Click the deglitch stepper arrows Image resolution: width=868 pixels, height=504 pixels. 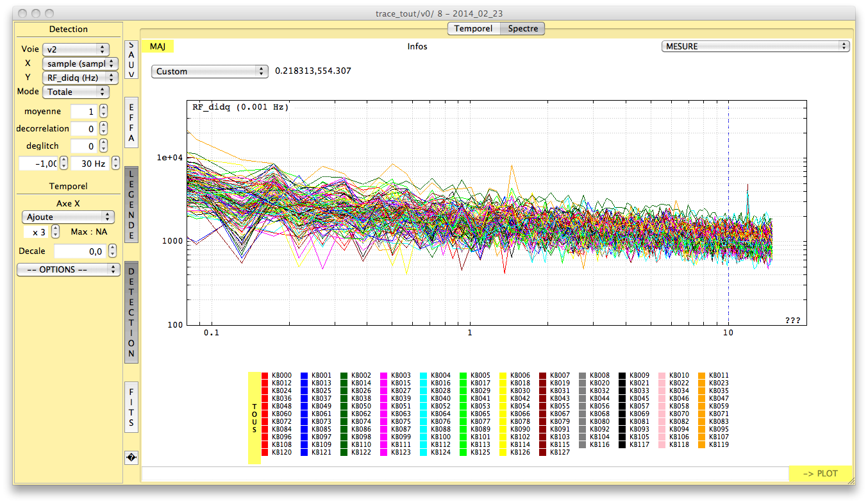point(104,146)
